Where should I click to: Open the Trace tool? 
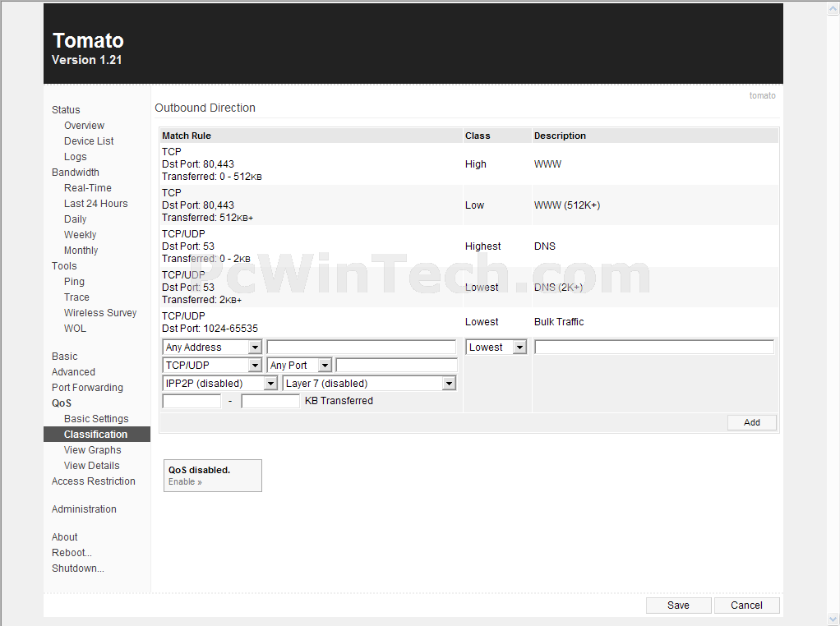tap(76, 297)
